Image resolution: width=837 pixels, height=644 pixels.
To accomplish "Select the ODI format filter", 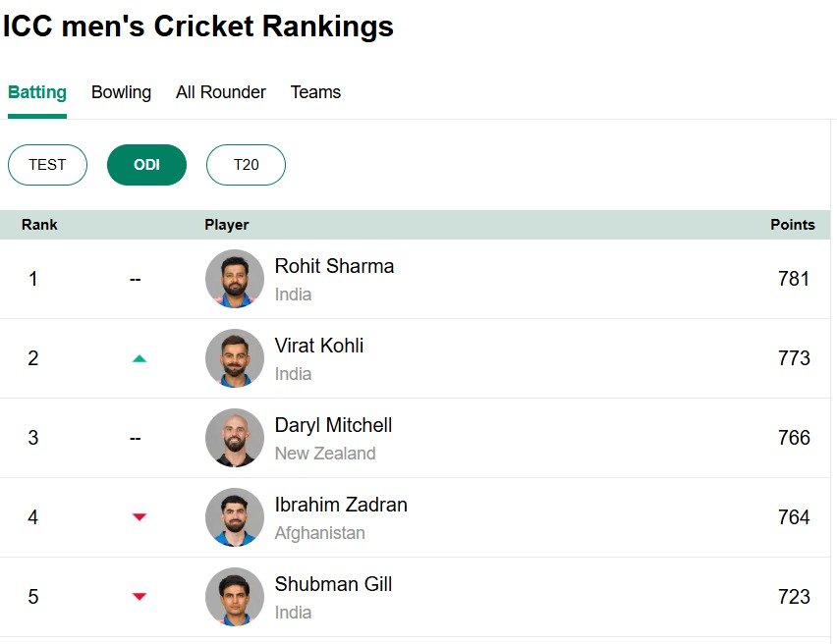I will (x=146, y=165).
